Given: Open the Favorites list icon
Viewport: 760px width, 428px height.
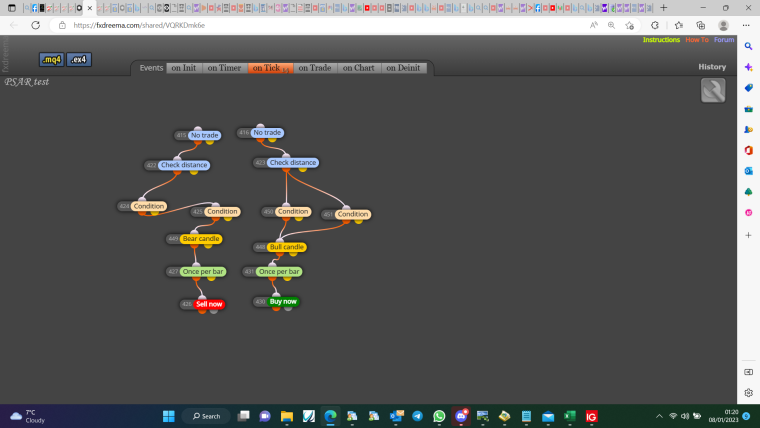Looking at the screenshot, I should (x=679, y=25).
